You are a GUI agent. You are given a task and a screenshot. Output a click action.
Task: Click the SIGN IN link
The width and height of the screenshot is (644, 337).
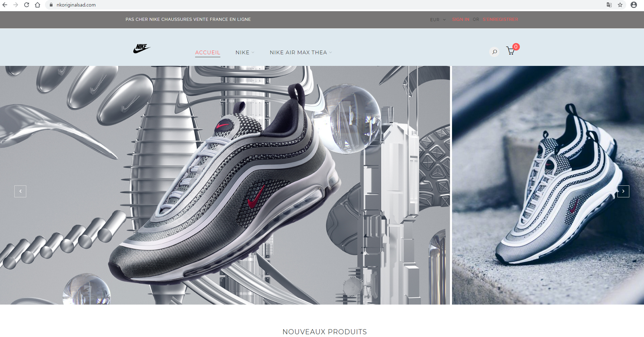(x=461, y=19)
